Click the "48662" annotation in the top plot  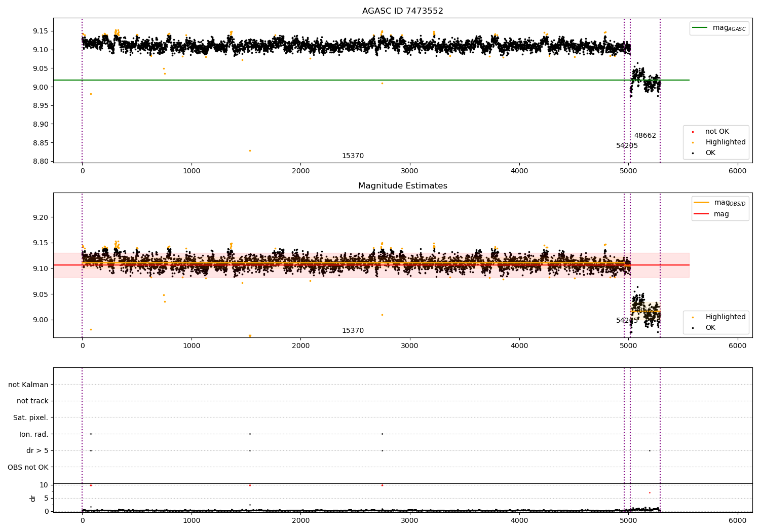(x=645, y=136)
